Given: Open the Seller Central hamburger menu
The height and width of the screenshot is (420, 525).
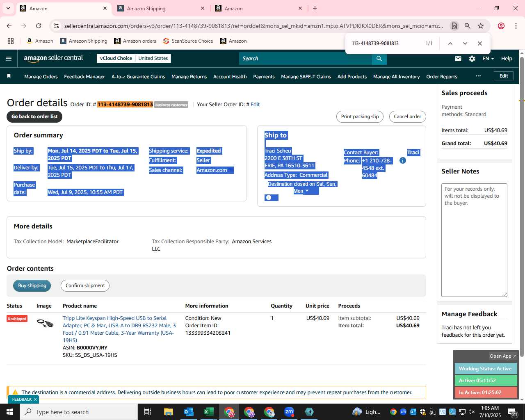Looking at the screenshot, I should click(9, 59).
